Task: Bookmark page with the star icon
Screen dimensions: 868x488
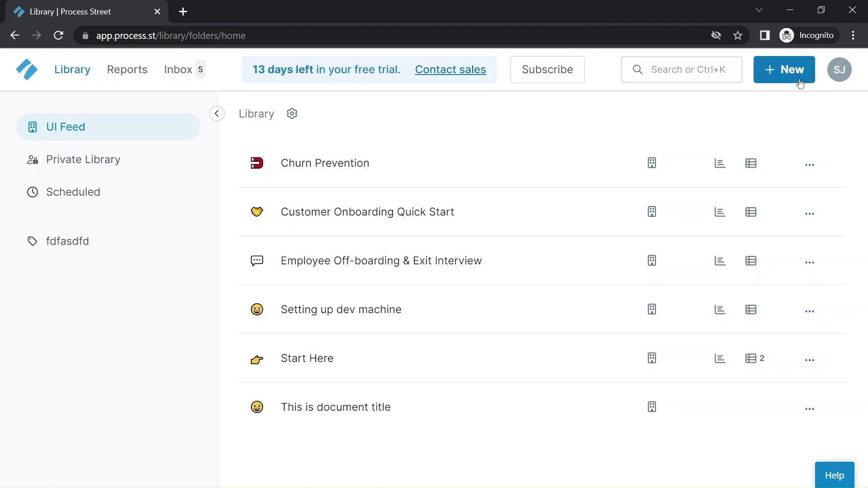Action: point(738,36)
